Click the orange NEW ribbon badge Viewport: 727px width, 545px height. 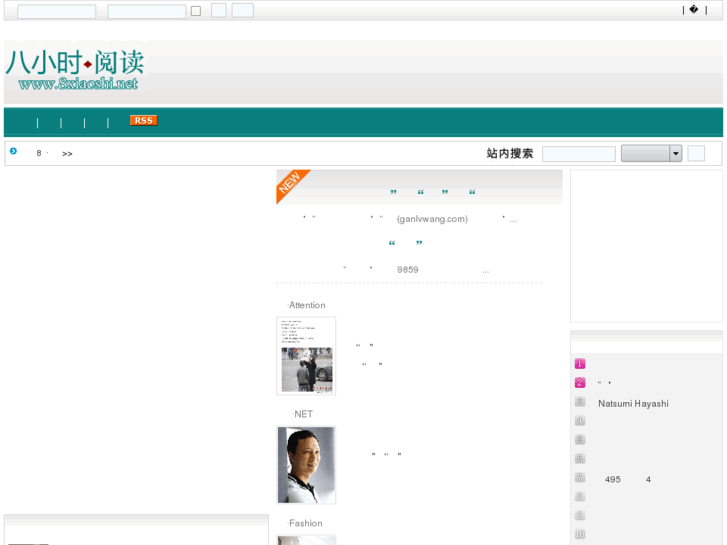pos(293,186)
